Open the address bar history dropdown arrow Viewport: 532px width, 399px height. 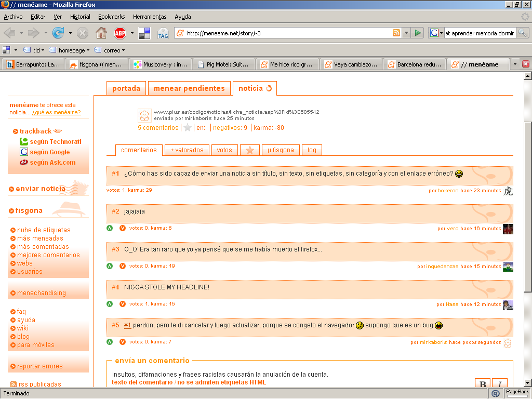[x=406, y=33]
